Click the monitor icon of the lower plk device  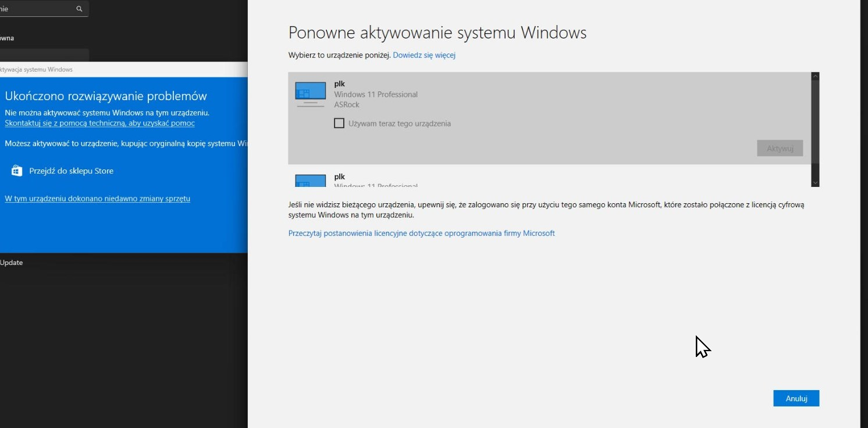point(310,180)
